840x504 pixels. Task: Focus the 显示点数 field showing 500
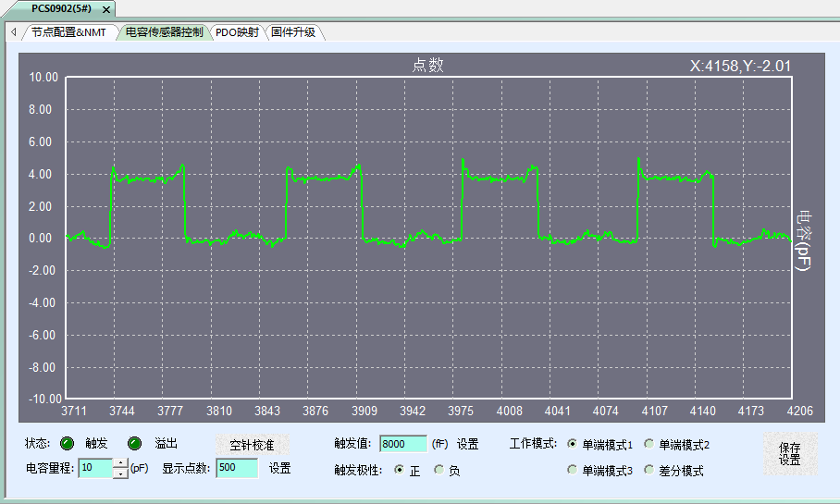click(x=237, y=468)
